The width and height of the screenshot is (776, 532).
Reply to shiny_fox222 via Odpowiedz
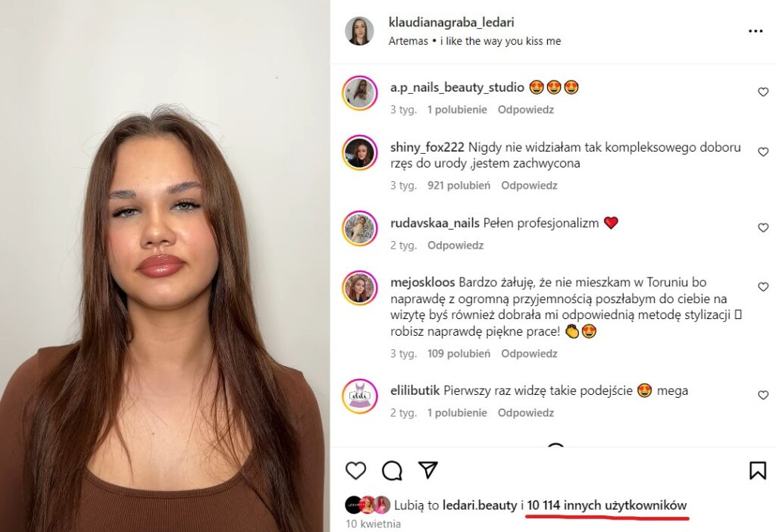coord(529,186)
